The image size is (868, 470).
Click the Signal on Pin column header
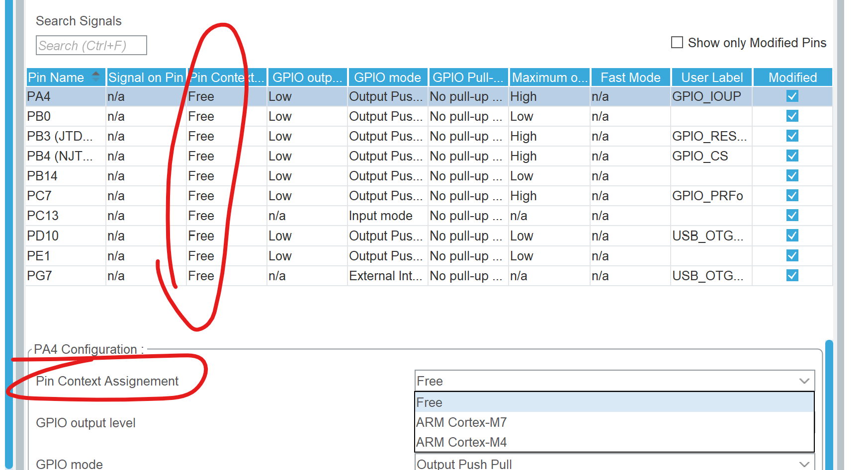(146, 77)
